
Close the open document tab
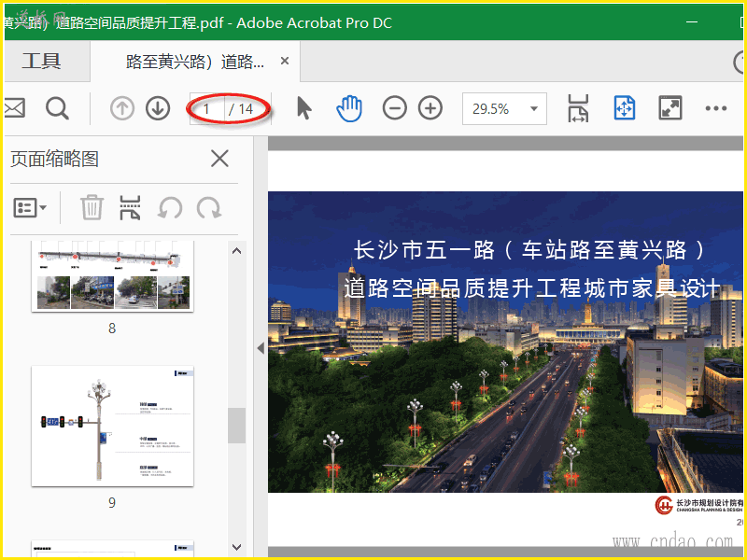pos(285,61)
